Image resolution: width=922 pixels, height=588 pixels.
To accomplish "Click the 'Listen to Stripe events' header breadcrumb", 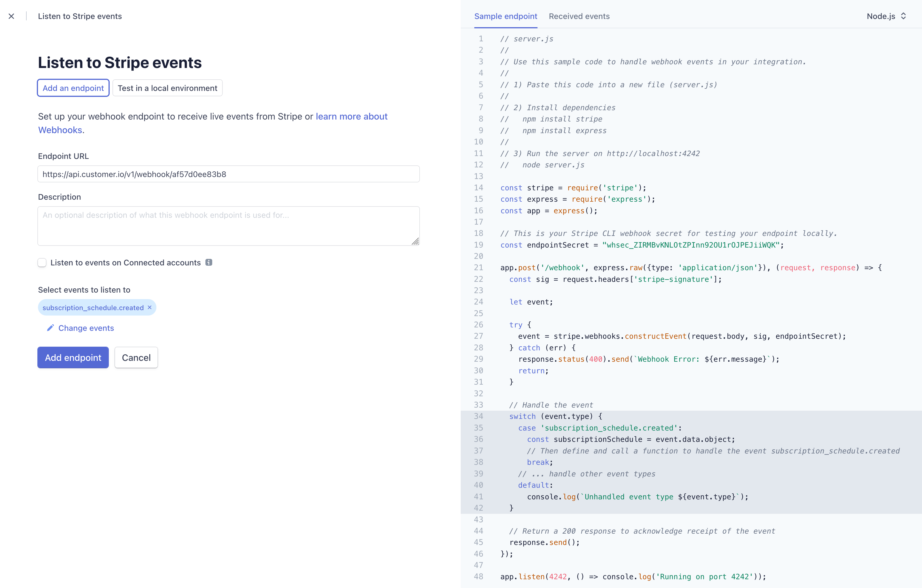I will click(80, 16).
